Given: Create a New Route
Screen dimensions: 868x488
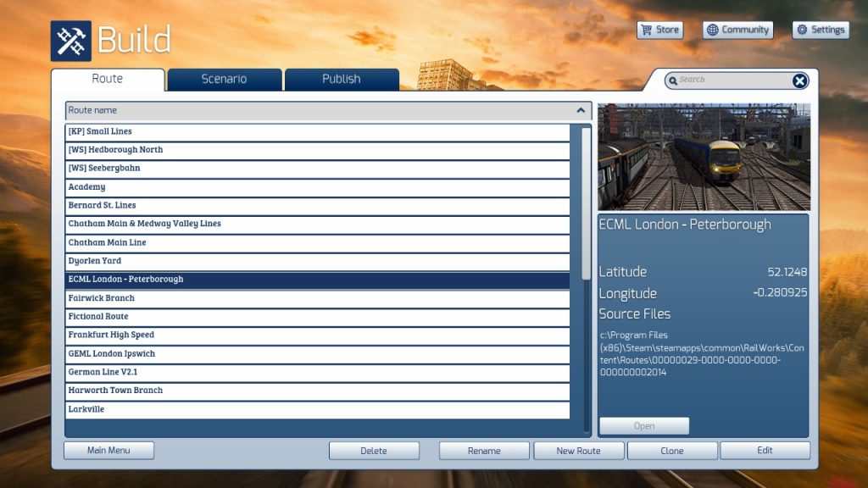Looking at the screenshot, I should (578, 450).
